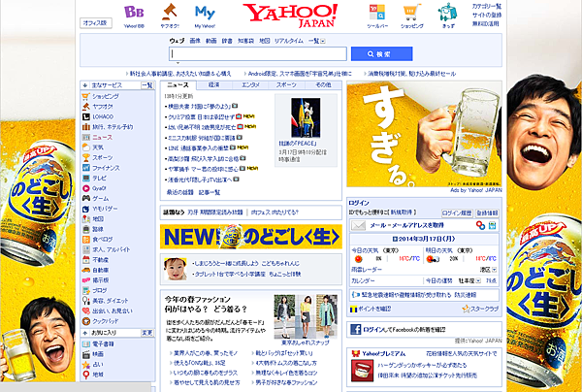The width and height of the screenshot is (582, 392).
Task: Open e-books (電子書籍) in favorites
Action: click(x=103, y=344)
